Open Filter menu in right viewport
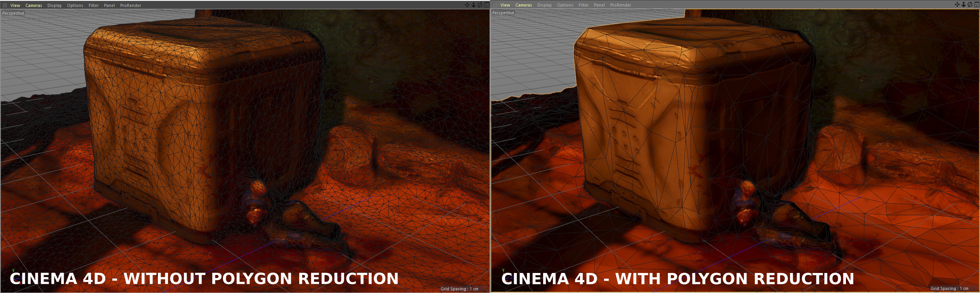The width and height of the screenshot is (980, 293). click(x=584, y=5)
